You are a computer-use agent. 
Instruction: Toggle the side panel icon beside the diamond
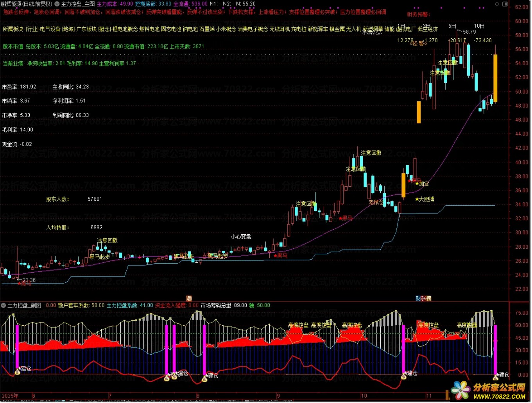(505, 4)
